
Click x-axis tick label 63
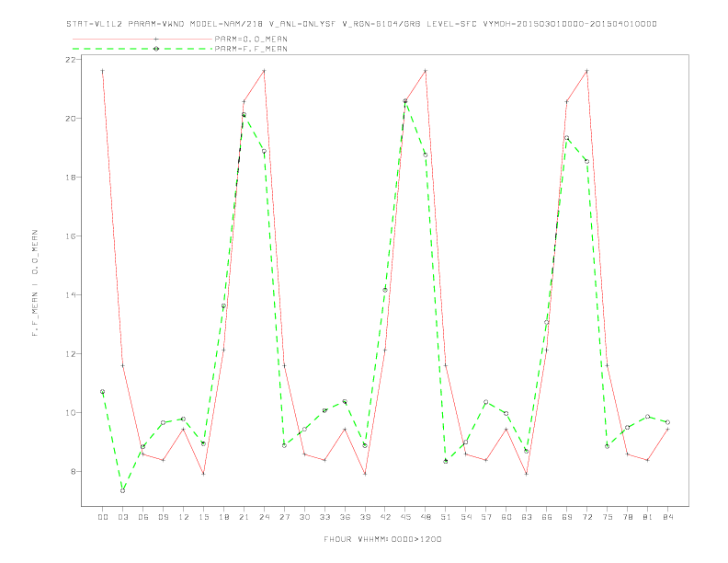click(527, 517)
